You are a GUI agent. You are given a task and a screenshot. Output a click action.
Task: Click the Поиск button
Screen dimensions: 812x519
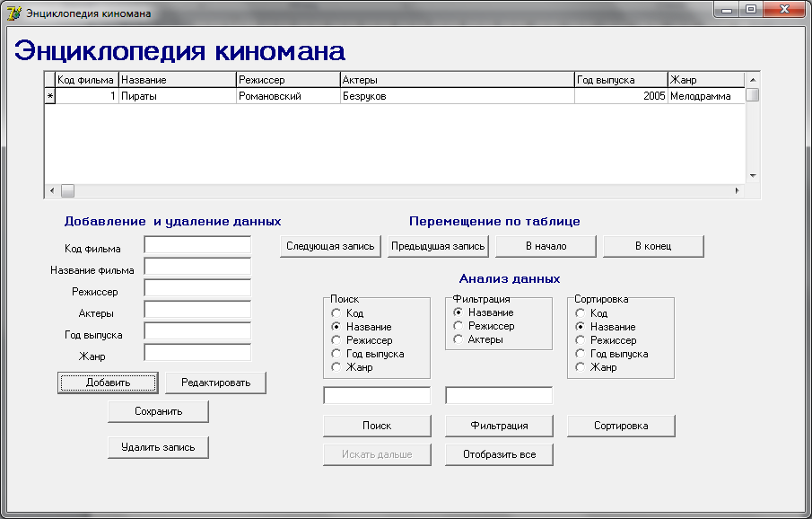tap(377, 426)
